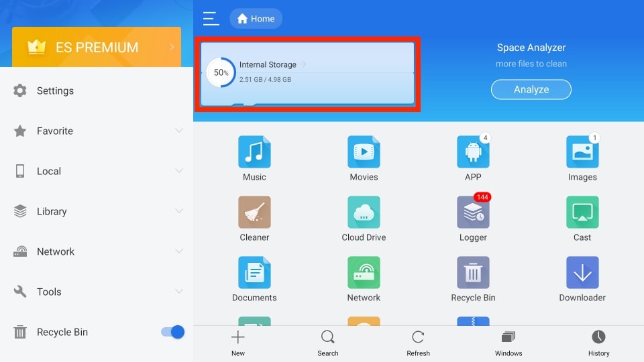Expand the Tools section
644x362 pixels.
tap(178, 292)
